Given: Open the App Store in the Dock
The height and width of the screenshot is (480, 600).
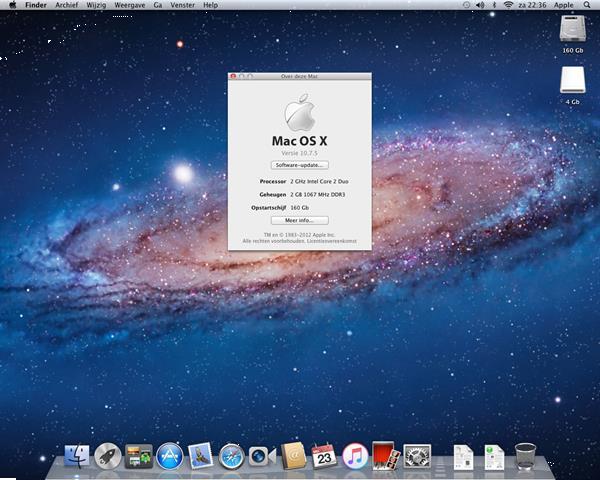Looking at the screenshot, I should (170, 456).
